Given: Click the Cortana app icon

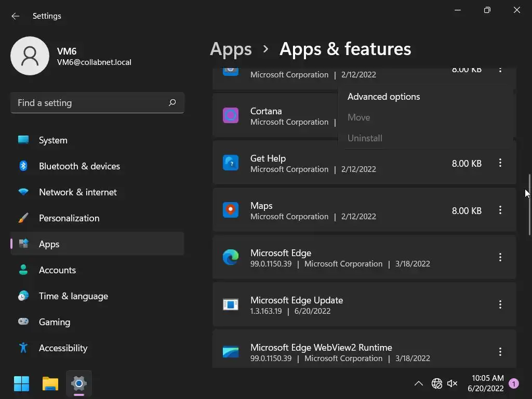Looking at the screenshot, I should 231,115.
